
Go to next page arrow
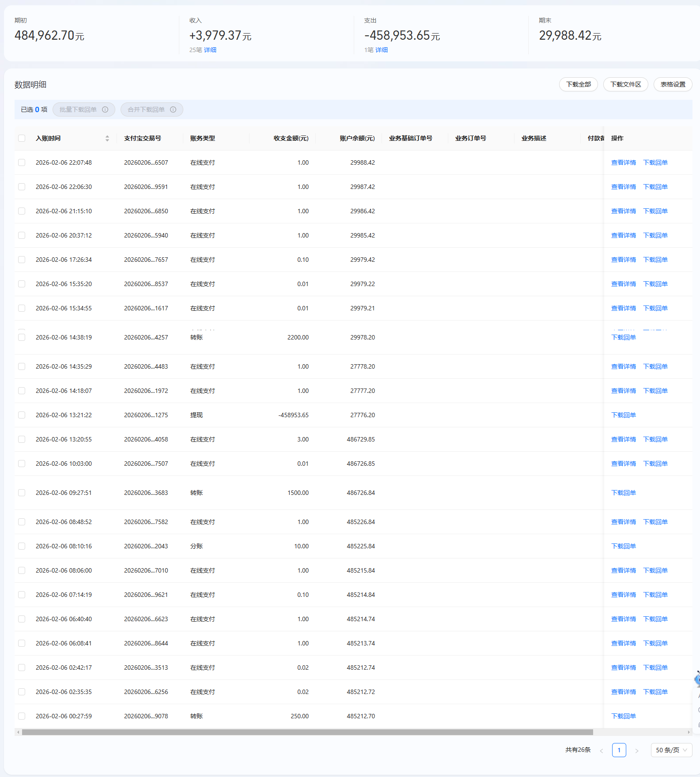pos(636,751)
